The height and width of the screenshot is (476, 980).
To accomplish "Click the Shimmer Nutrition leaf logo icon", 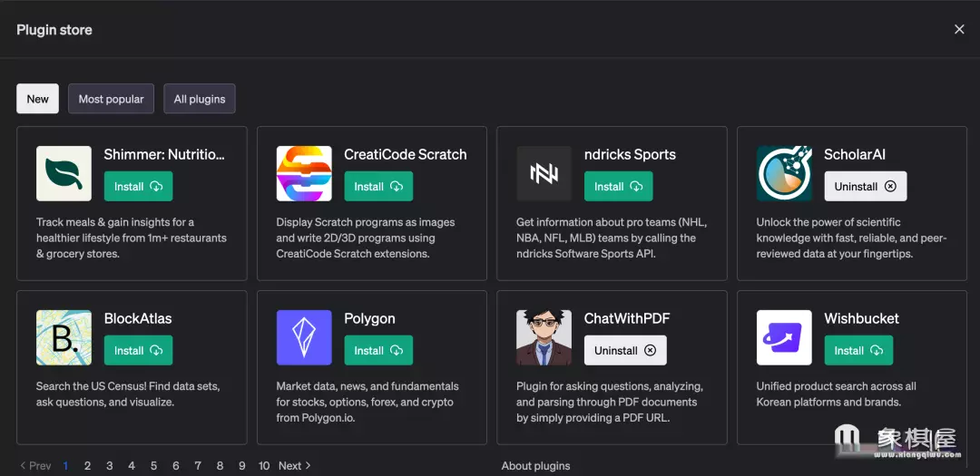I will click(x=64, y=173).
